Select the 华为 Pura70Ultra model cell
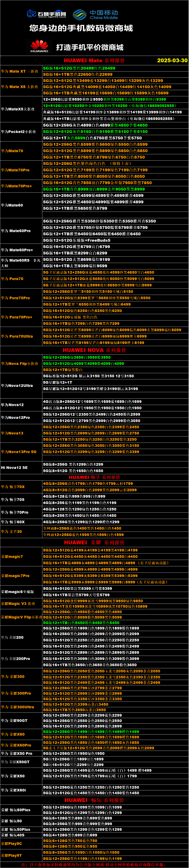The image size is (189, 868). coord(21,337)
